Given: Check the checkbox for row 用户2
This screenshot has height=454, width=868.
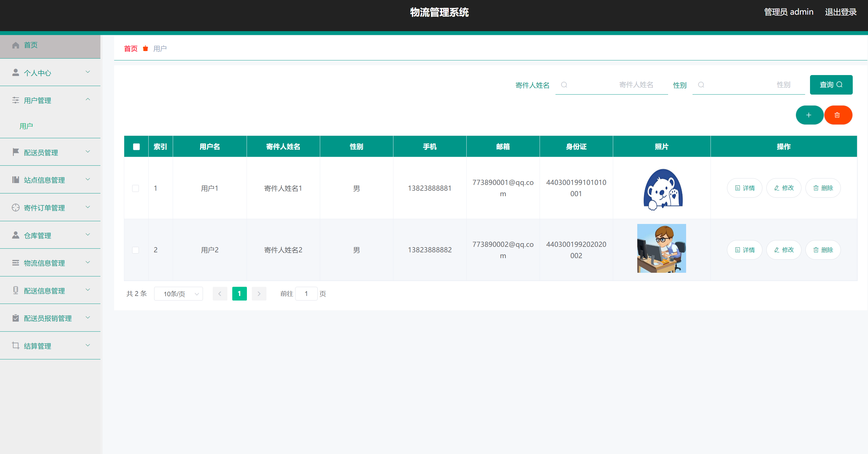Looking at the screenshot, I should pyautogui.click(x=136, y=250).
